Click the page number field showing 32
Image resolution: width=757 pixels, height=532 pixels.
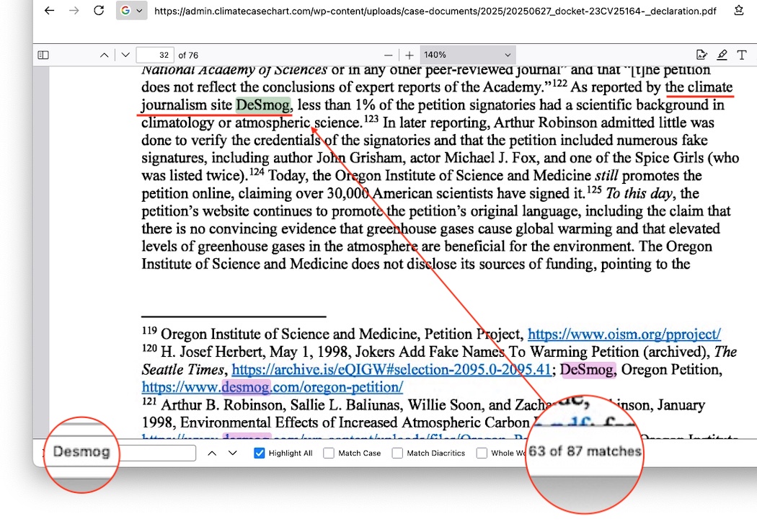tap(155, 55)
